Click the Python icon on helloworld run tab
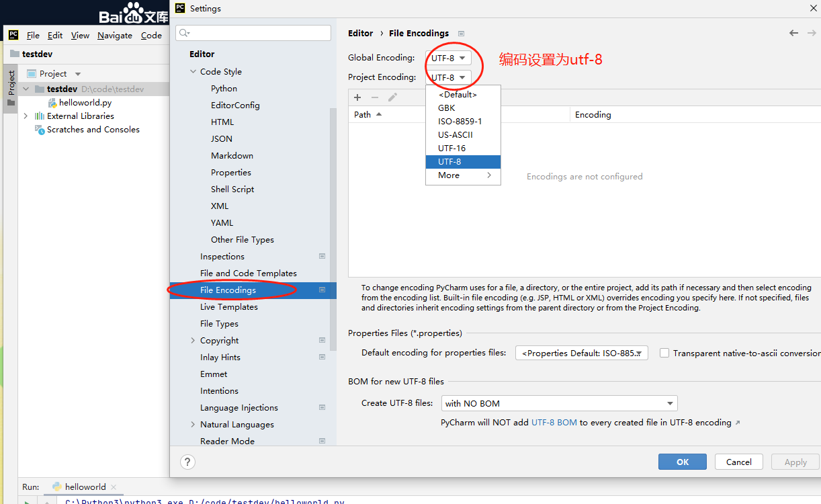 (x=57, y=487)
